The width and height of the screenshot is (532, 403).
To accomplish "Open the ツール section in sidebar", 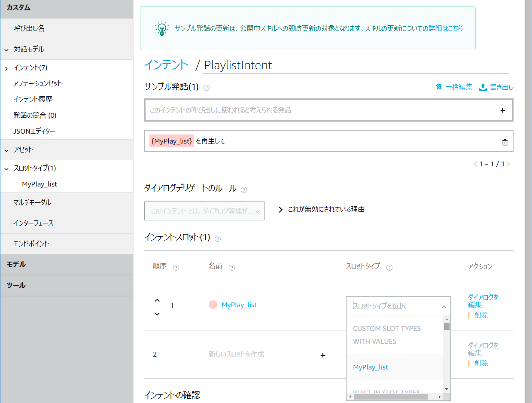I will click(x=67, y=285).
